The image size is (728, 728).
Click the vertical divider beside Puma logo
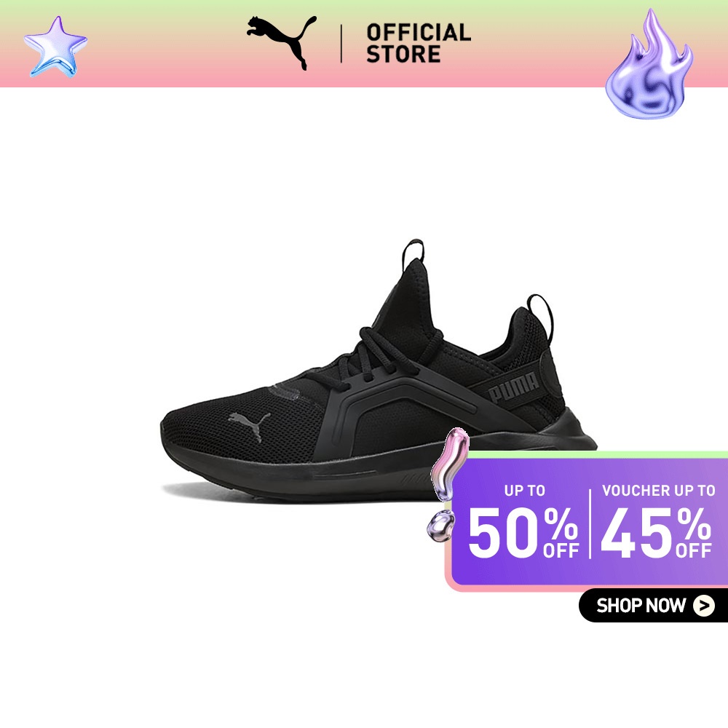point(341,44)
